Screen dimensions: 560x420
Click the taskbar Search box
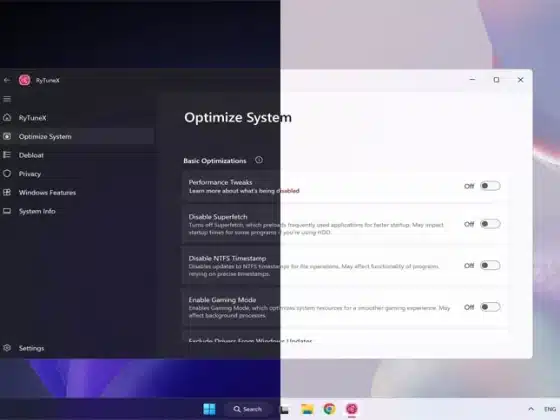pos(248,409)
